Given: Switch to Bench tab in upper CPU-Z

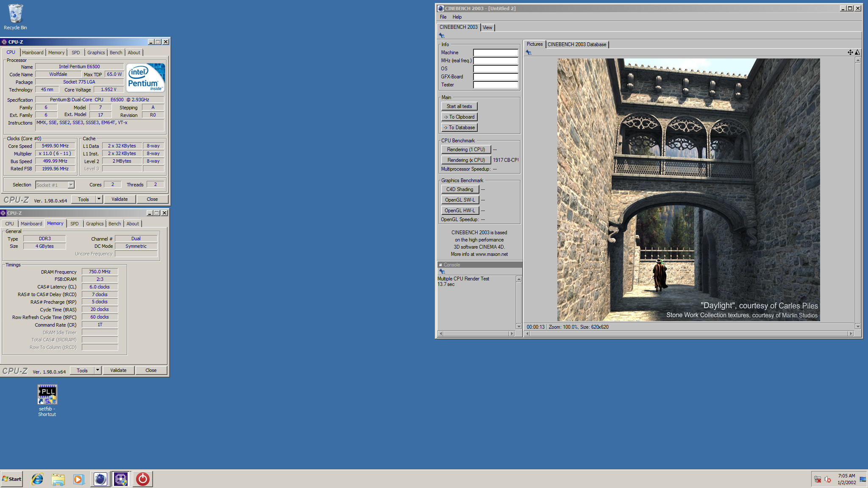Looking at the screenshot, I should pyautogui.click(x=116, y=53).
